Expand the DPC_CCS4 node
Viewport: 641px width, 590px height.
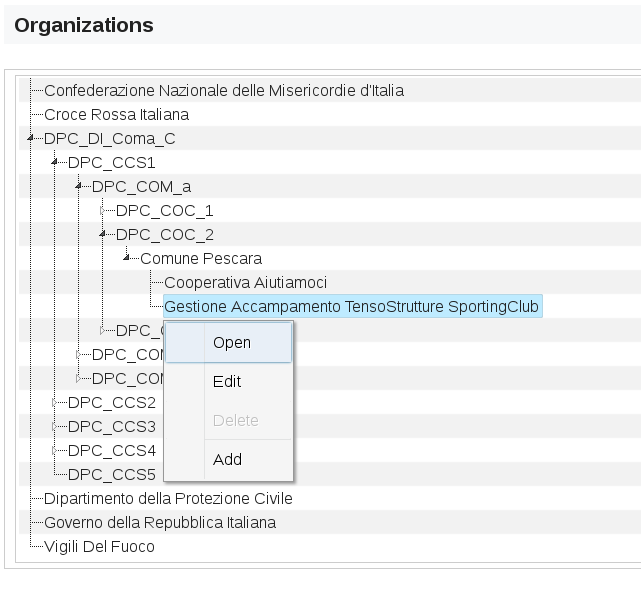click(55, 451)
